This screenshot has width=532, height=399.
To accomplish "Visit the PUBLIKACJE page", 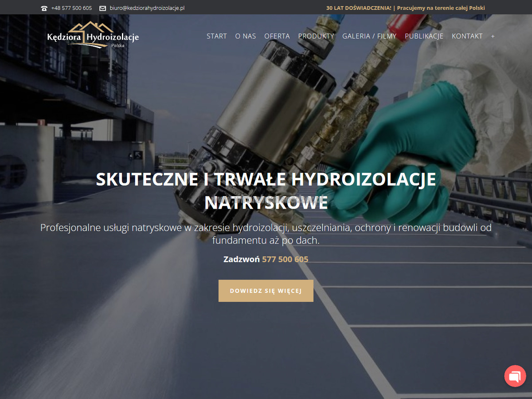I will [424, 36].
